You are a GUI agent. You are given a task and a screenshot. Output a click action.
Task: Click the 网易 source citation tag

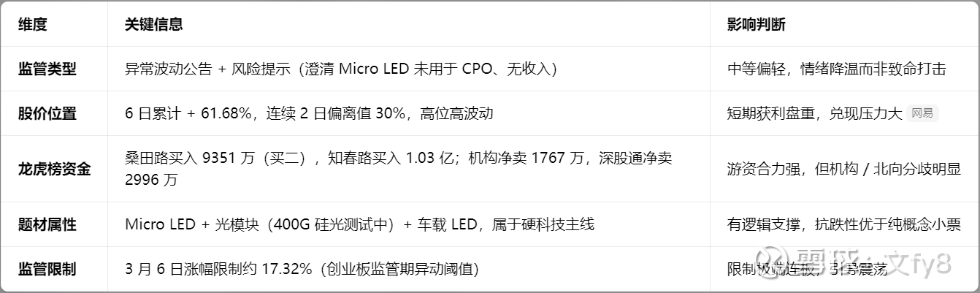pyautogui.click(x=922, y=113)
